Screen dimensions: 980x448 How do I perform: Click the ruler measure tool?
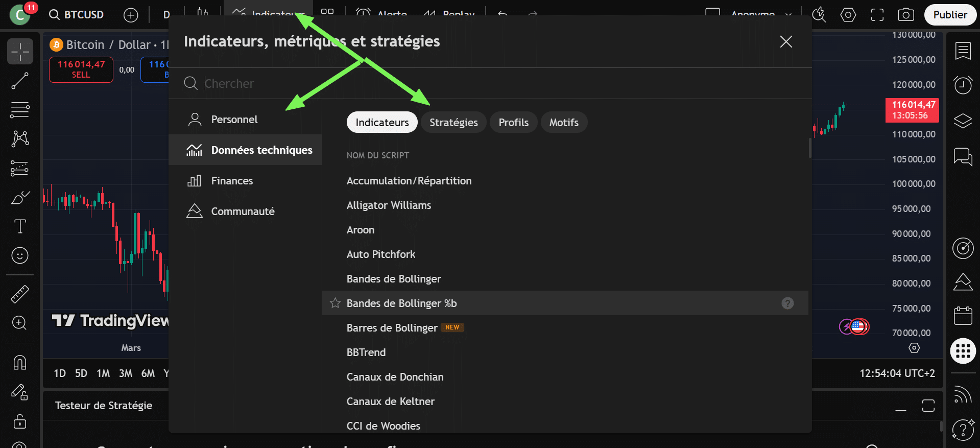click(20, 294)
